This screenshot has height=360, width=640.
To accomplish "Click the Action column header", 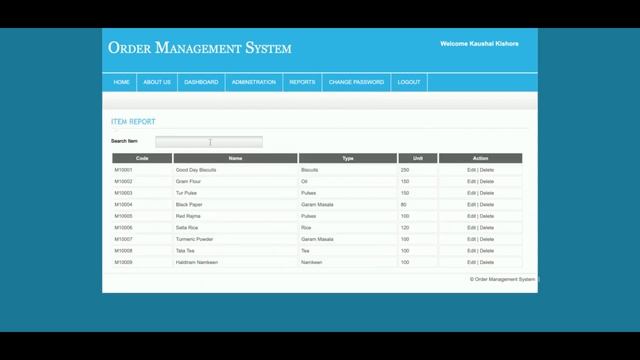I will pyautogui.click(x=480, y=158).
